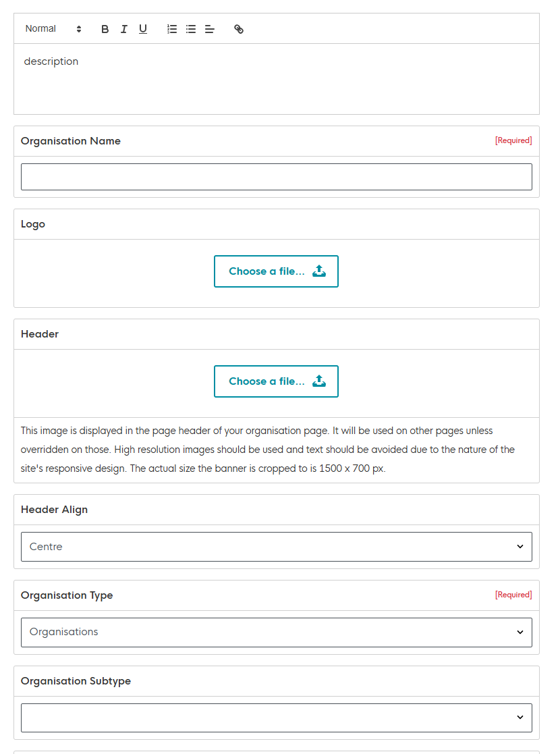Click the upload icon in the Header section
The image size is (560, 754).
(x=319, y=381)
